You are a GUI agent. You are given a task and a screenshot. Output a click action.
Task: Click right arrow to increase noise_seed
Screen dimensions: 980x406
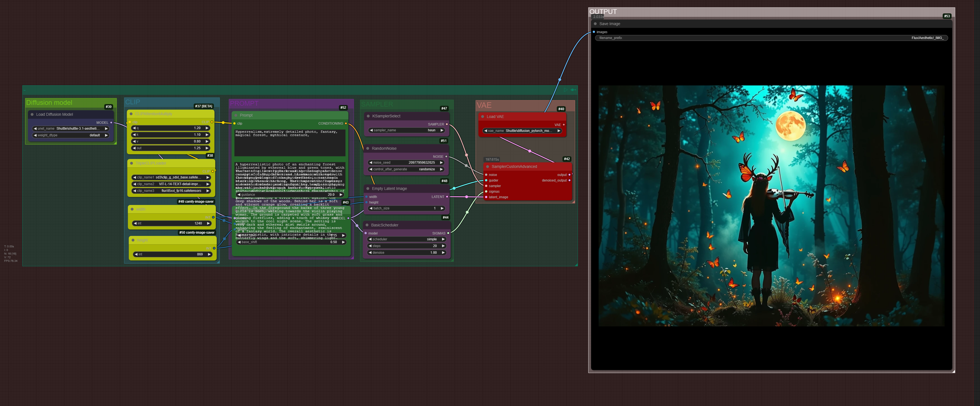[x=441, y=163]
